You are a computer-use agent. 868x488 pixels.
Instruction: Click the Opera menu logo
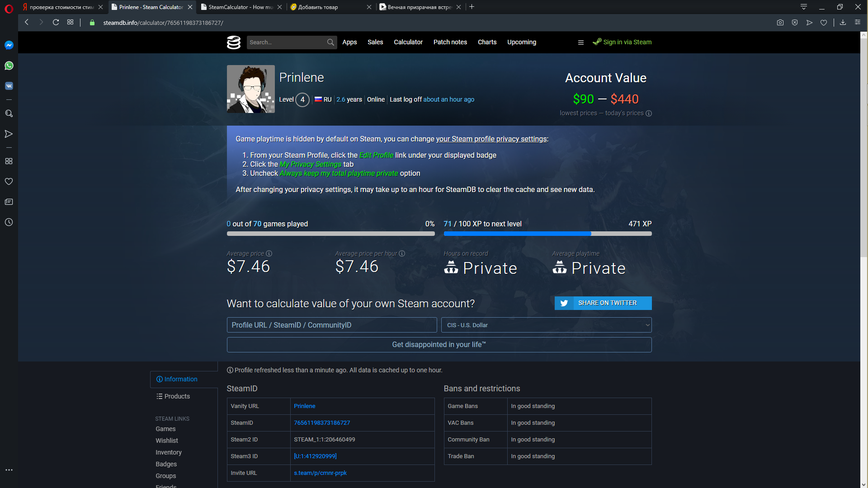[9, 9]
